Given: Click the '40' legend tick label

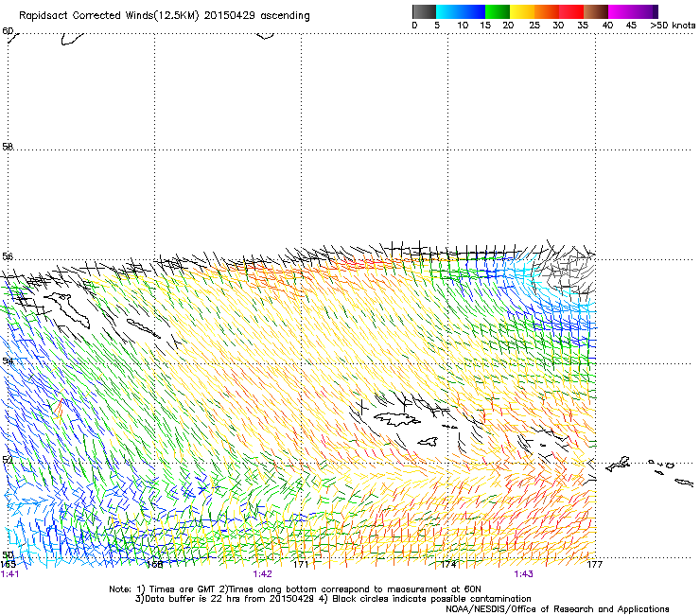Looking at the screenshot, I should [607, 25].
